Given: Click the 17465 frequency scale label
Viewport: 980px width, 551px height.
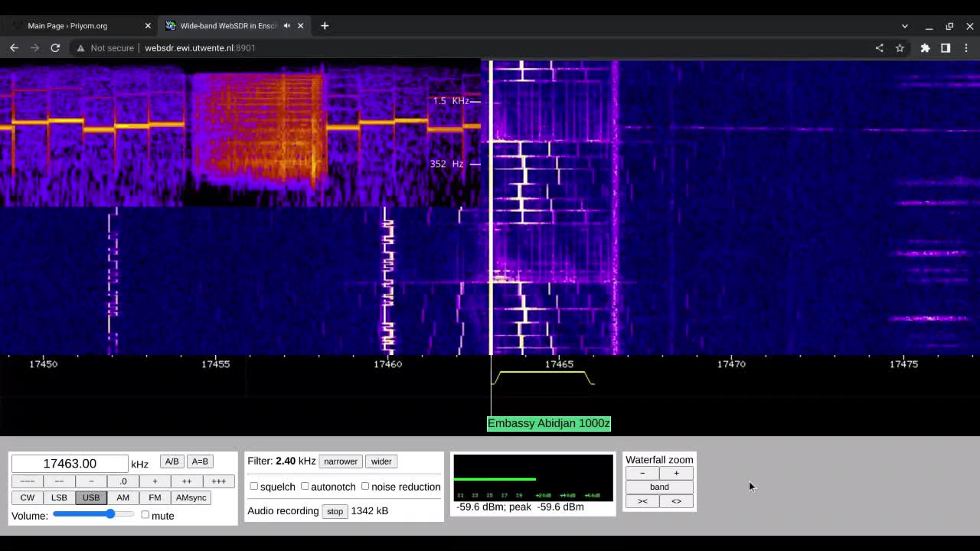Looking at the screenshot, I should pyautogui.click(x=559, y=364).
